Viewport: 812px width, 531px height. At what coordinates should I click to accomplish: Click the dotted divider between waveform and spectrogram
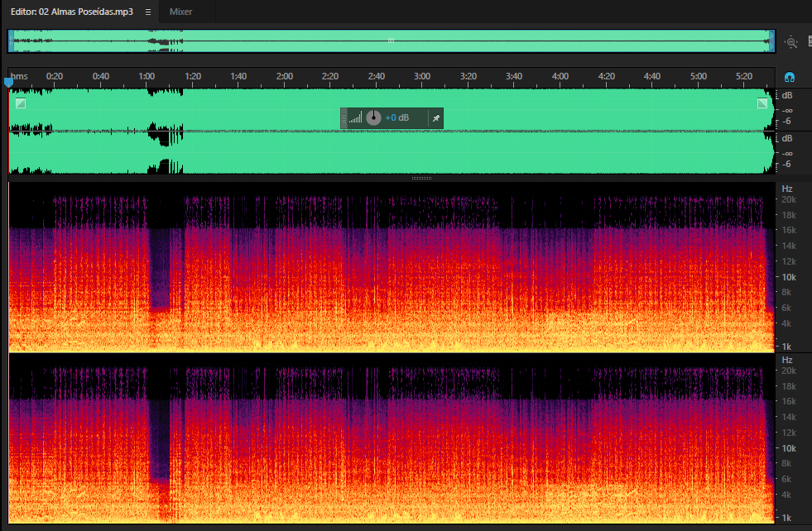(x=421, y=178)
